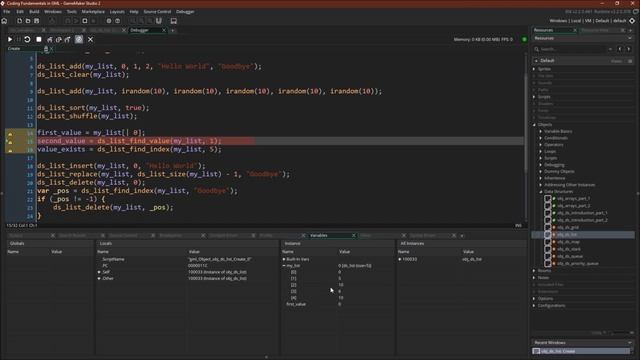Expand the Self local variable
The height and width of the screenshot is (360, 640).
[x=99, y=272]
